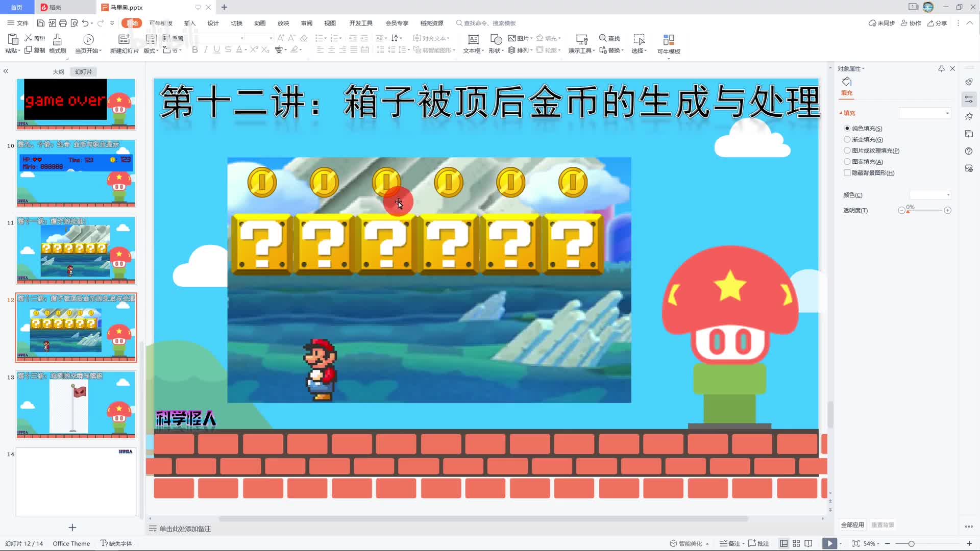Viewport: 980px width, 551px height.
Task: Toggle normal view button in status bar
Action: pos(784,543)
